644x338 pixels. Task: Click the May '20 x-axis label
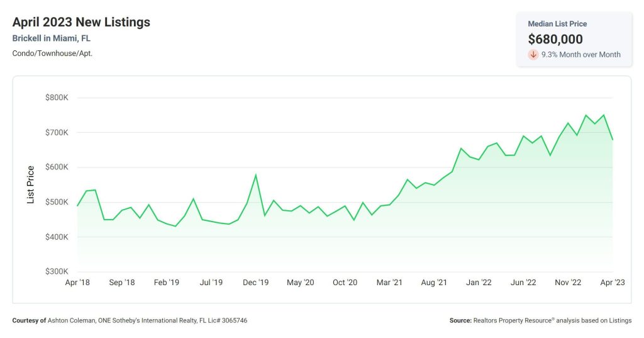tap(300, 283)
